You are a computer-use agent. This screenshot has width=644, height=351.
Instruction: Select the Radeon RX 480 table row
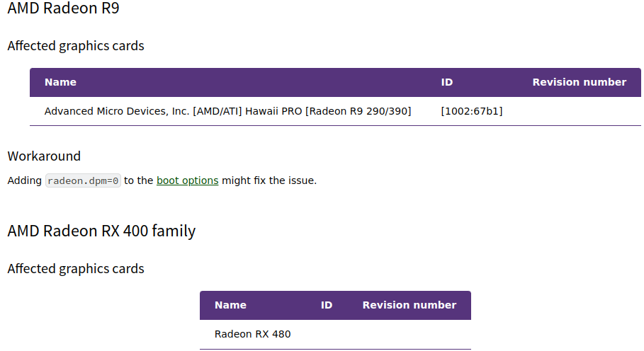335,335
